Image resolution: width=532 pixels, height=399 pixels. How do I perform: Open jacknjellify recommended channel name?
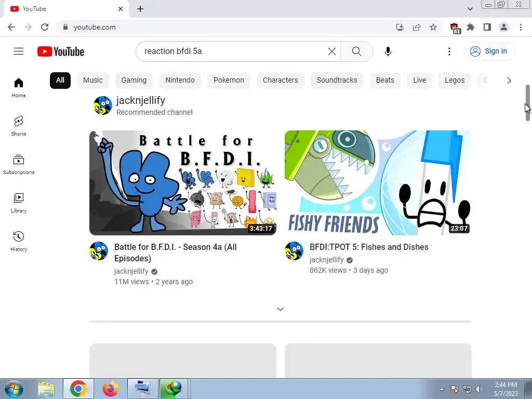tap(140, 100)
